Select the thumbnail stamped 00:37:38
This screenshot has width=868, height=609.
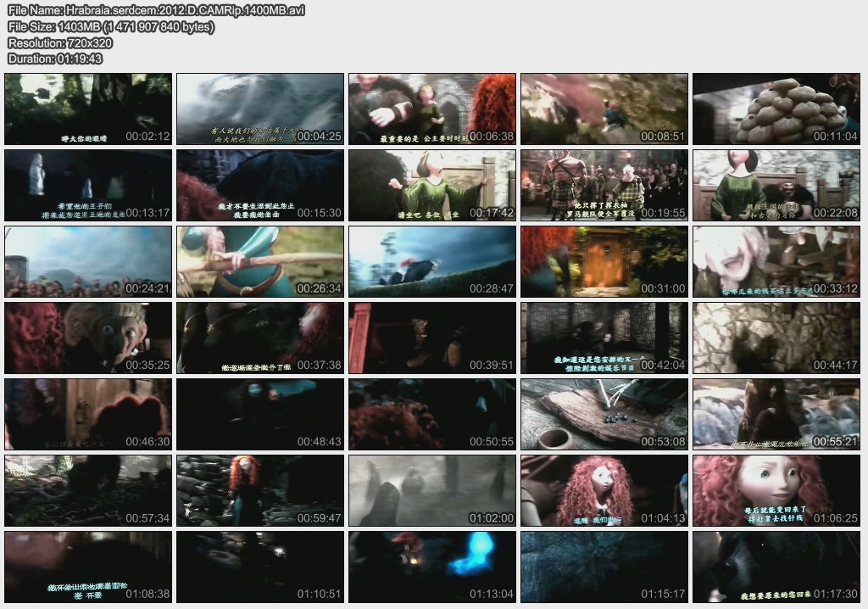point(260,338)
